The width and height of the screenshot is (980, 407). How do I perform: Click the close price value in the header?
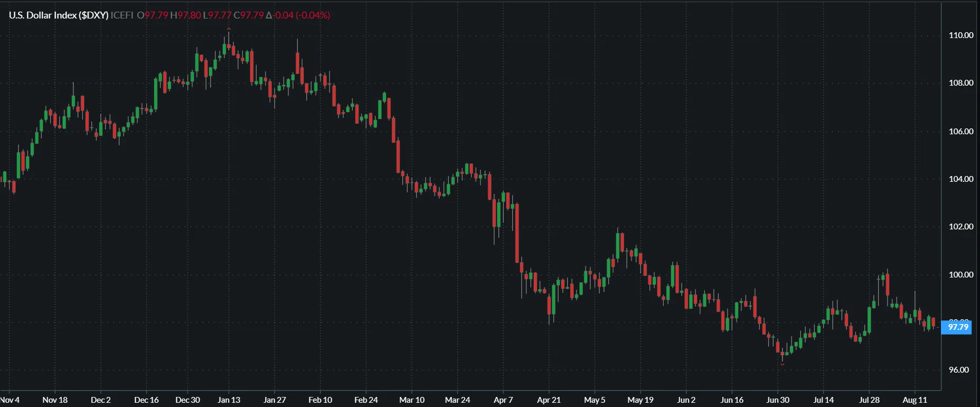252,15
